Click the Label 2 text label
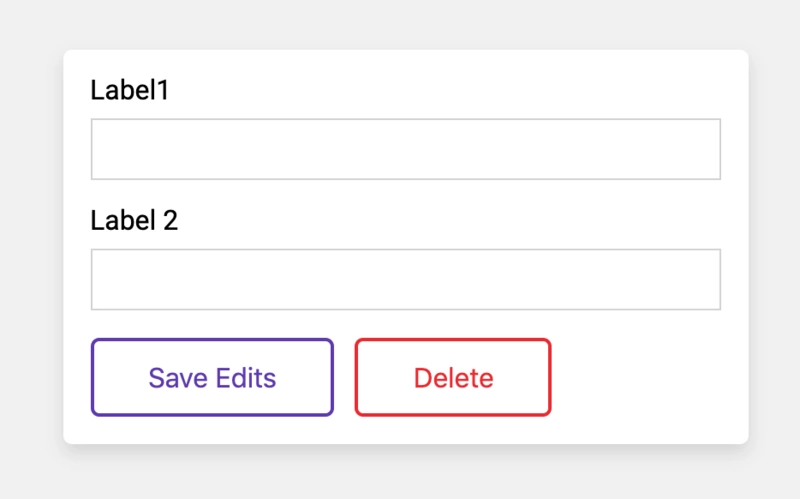Screen dimensions: 800x499 [x=134, y=221]
